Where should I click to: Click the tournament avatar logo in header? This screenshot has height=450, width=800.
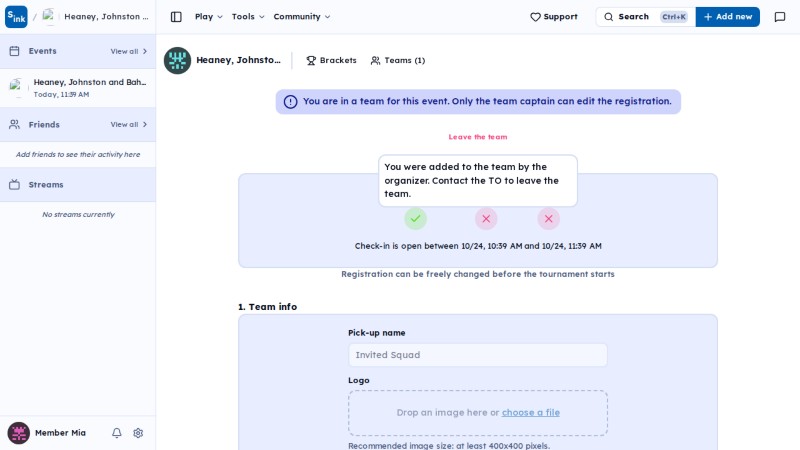click(x=177, y=60)
